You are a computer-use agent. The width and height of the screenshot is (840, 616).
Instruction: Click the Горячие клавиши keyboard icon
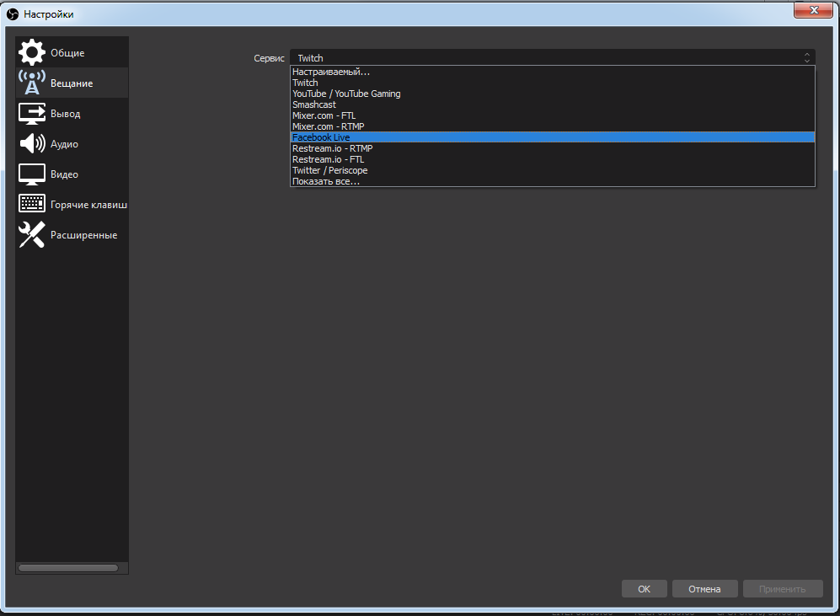point(32,204)
